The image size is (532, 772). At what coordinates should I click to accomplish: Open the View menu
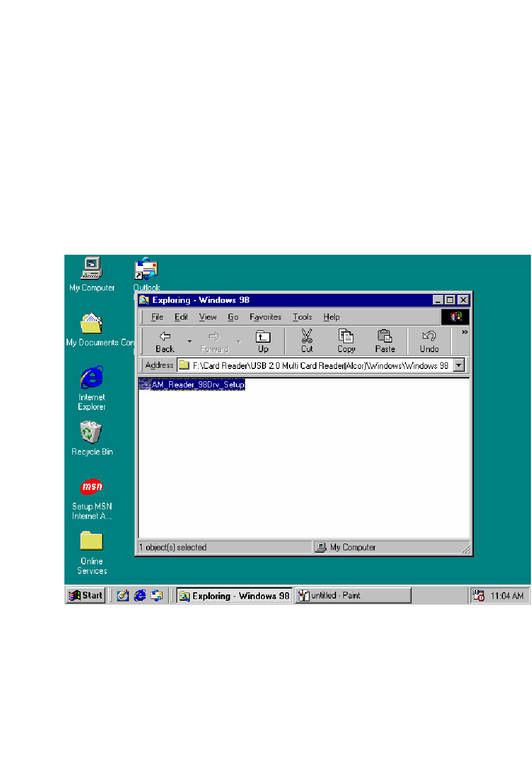click(208, 317)
